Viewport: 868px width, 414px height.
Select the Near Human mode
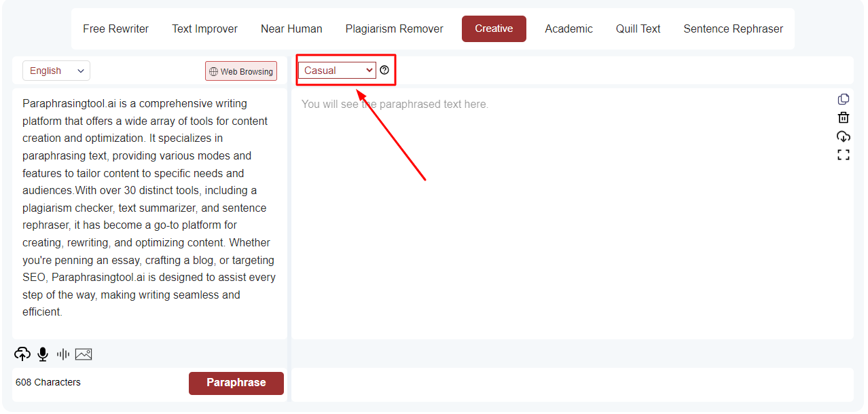(x=291, y=29)
